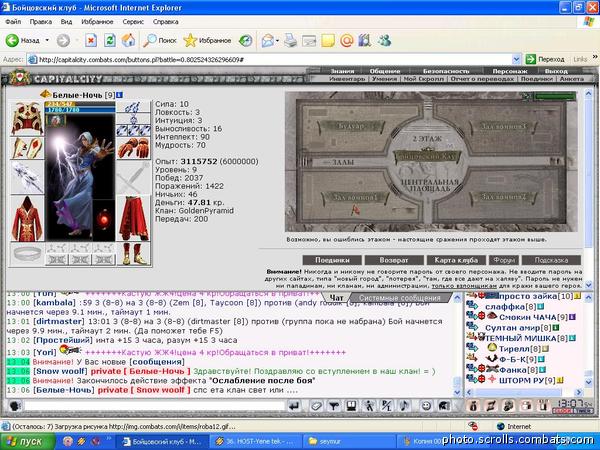Open the Инвентарь submenu link
Viewport: 600px width, 450px height.
click(x=347, y=78)
